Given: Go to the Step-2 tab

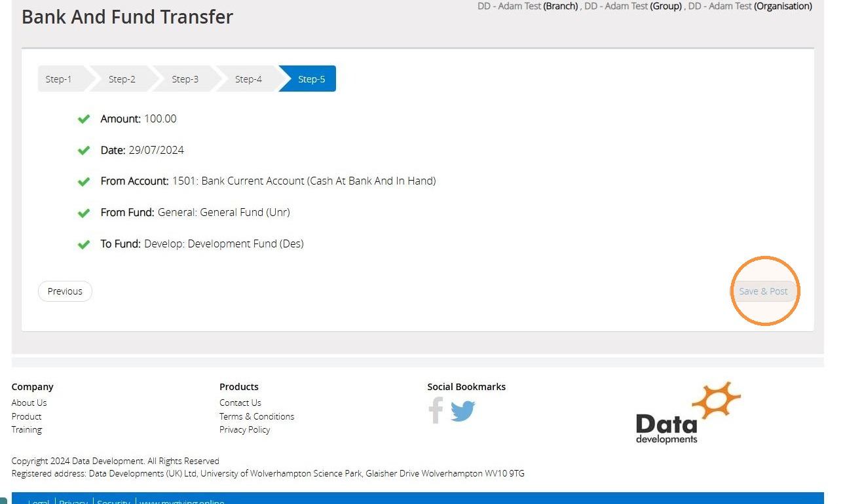Looking at the screenshot, I should (x=122, y=79).
